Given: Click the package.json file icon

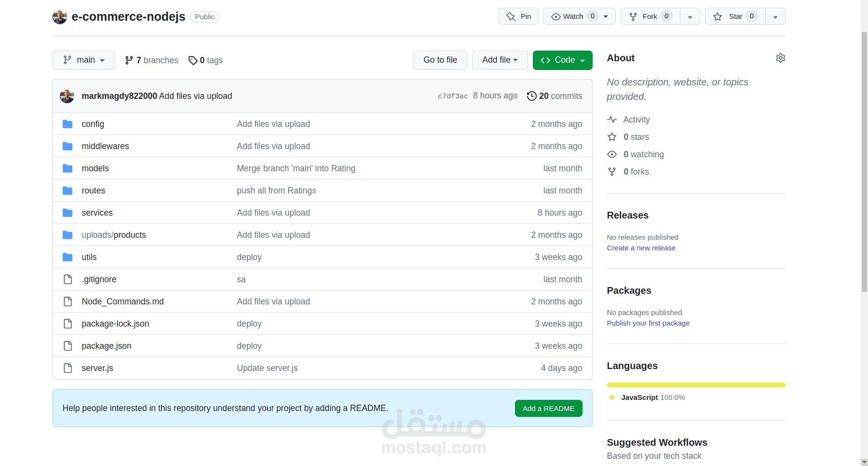Looking at the screenshot, I should pyautogui.click(x=68, y=346).
